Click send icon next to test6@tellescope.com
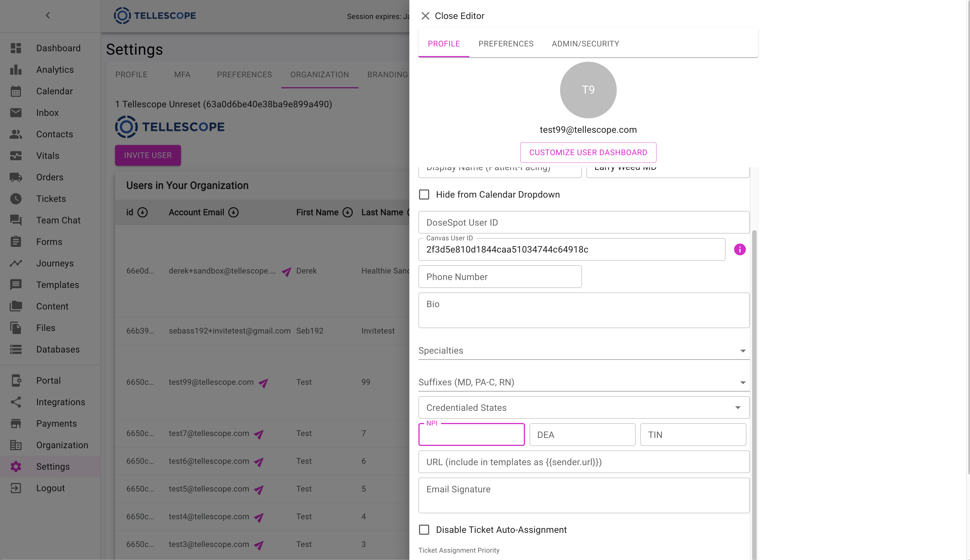The image size is (970, 560). 259,462
